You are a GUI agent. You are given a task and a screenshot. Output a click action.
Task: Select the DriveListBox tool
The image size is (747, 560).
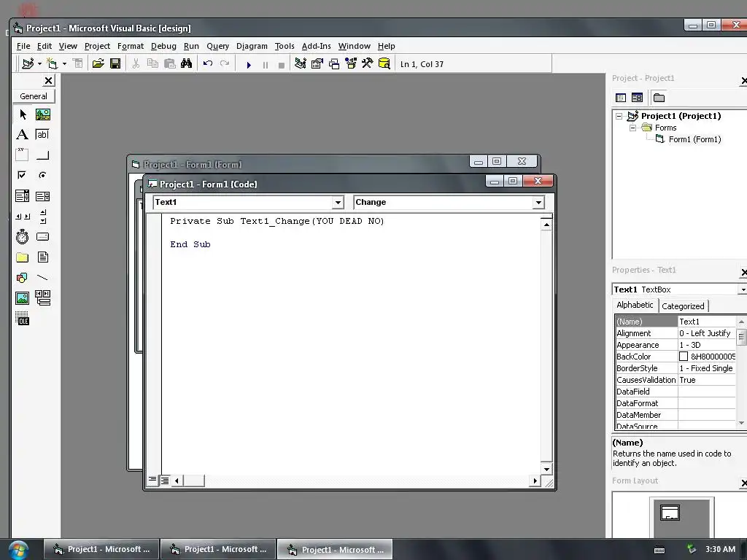[x=43, y=237]
